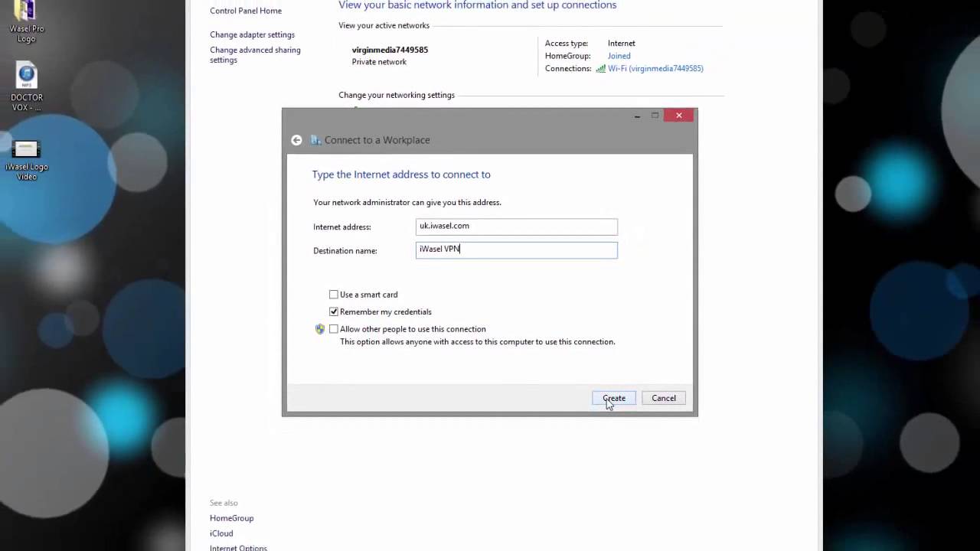The height and width of the screenshot is (551, 980).
Task: Click the Connect to a Workplace wizard icon
Action: coord(315,140)
